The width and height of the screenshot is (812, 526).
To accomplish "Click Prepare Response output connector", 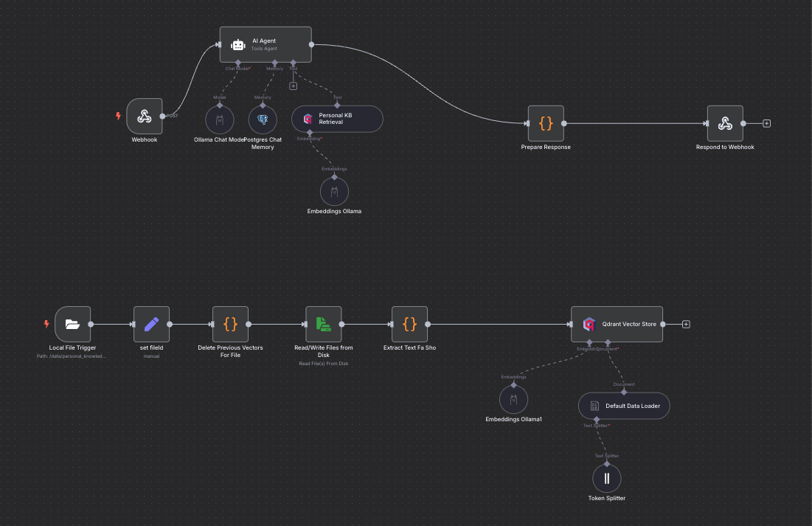I will 564,123.
